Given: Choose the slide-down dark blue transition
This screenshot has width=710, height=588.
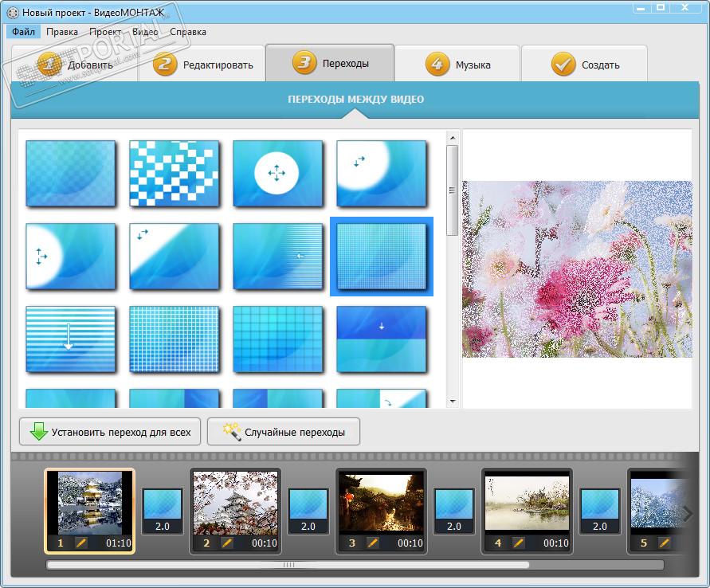Looking at the screenshot, I should click(381, 339).
